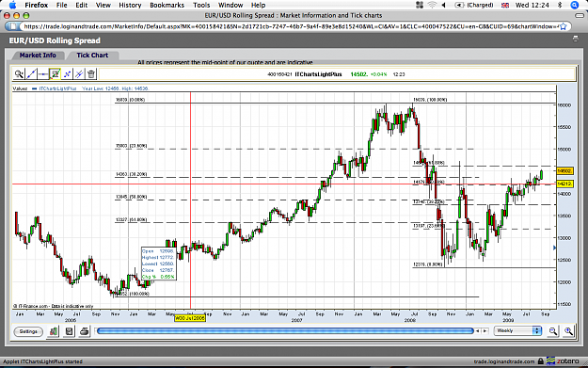This screenshot has height=368, width=588.
Task: Click the yellow current price label 14502
Action: pos(564,171)
